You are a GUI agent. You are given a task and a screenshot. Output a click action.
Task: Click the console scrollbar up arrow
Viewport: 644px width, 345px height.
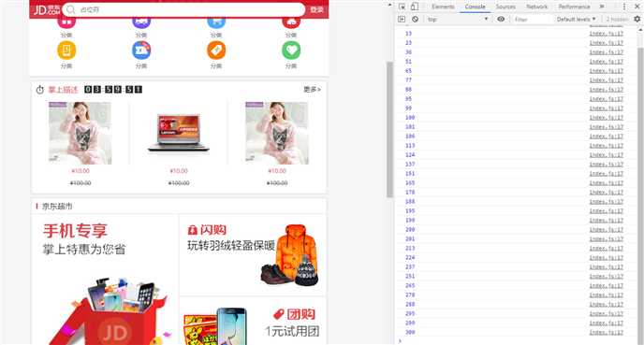[640, 30]
